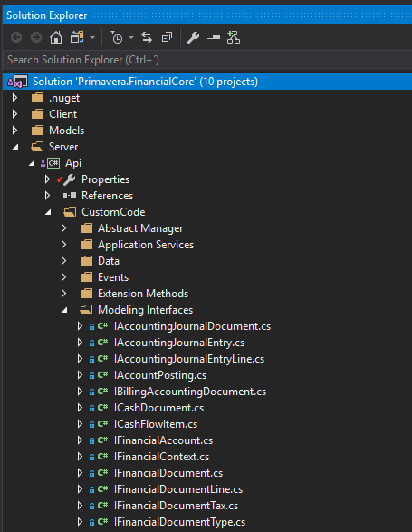This screenshot has width=412, height=532.
Task: Expand IFinancialAccount.cs members arrow
Action: click(80, 440)
